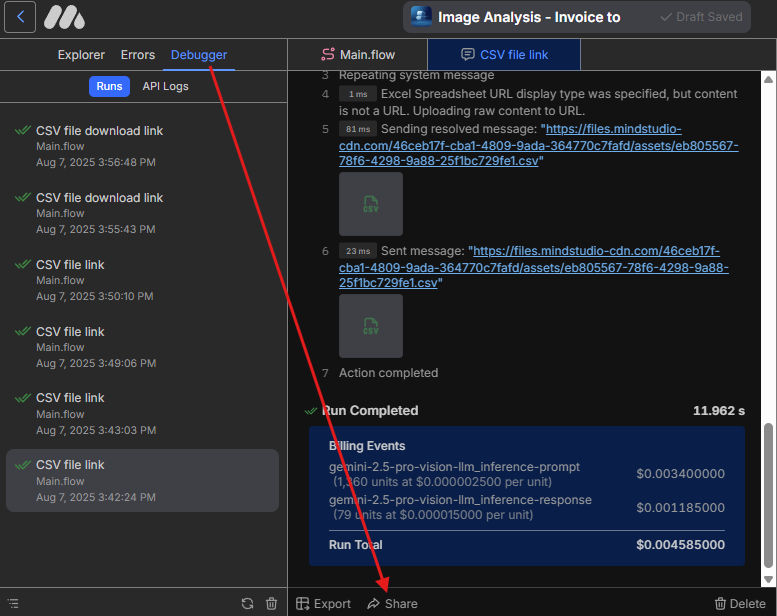Open the Main.flow tab
This screenshot has height=616, width=777.
coord(357,55)
